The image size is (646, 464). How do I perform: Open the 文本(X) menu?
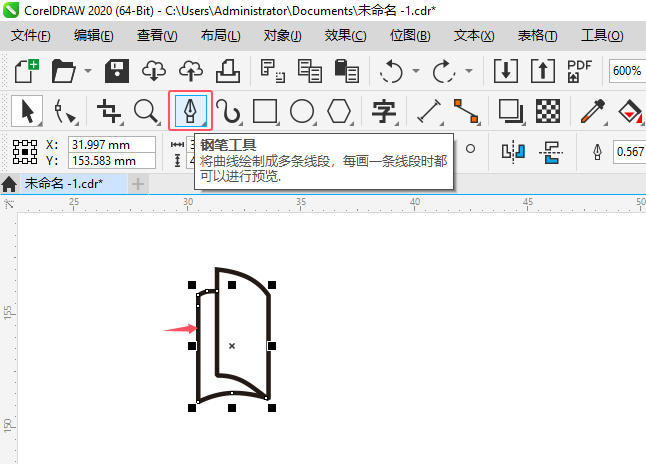coord(474,35)
